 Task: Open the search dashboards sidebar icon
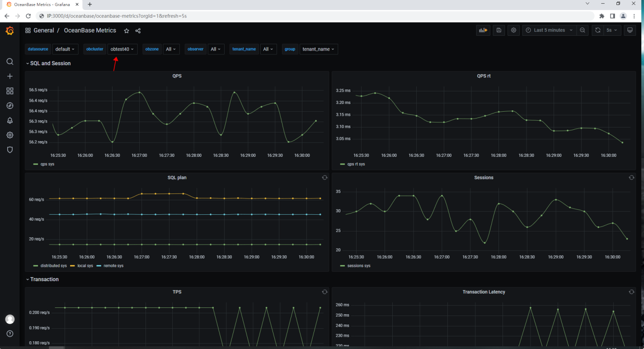(x=10, y=61)
